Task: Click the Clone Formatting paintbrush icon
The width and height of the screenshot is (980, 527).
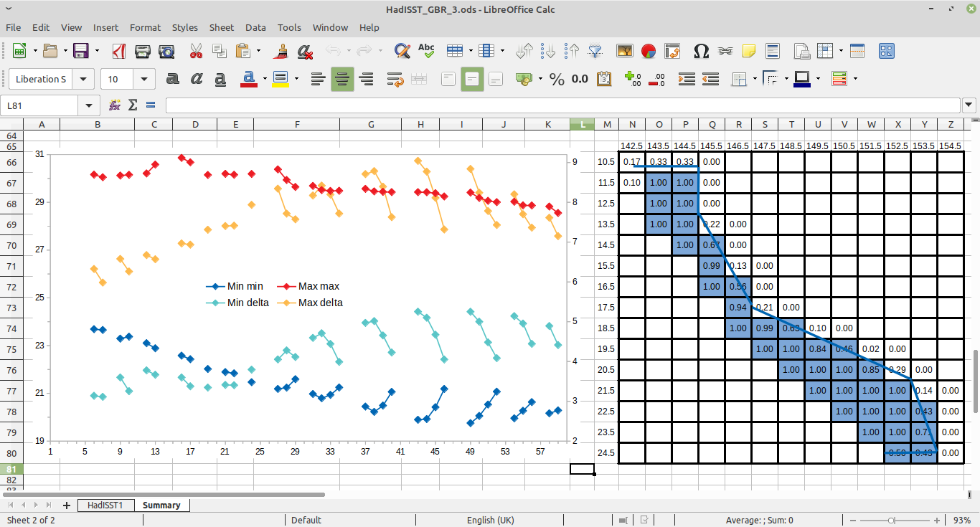Action: (283, 51)
